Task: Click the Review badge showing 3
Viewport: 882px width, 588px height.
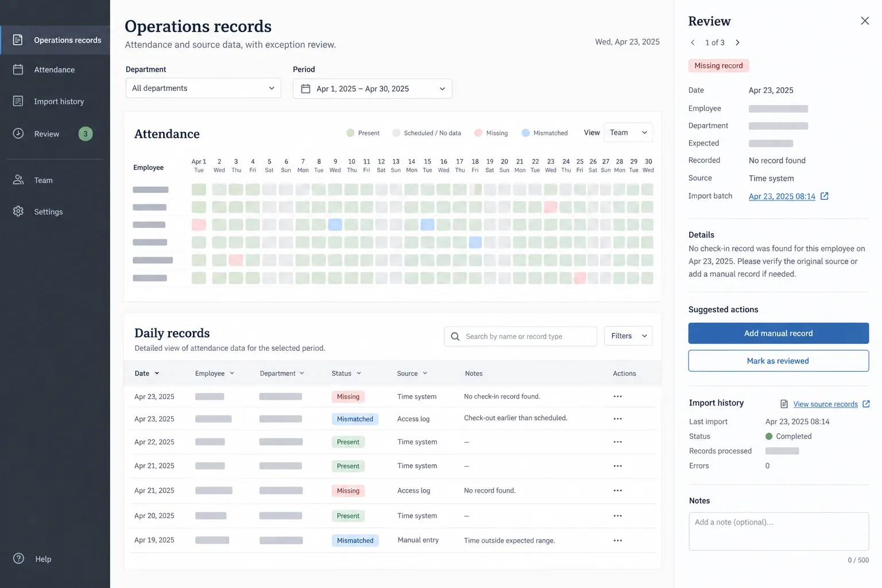Action: click(x=86, y=134)
